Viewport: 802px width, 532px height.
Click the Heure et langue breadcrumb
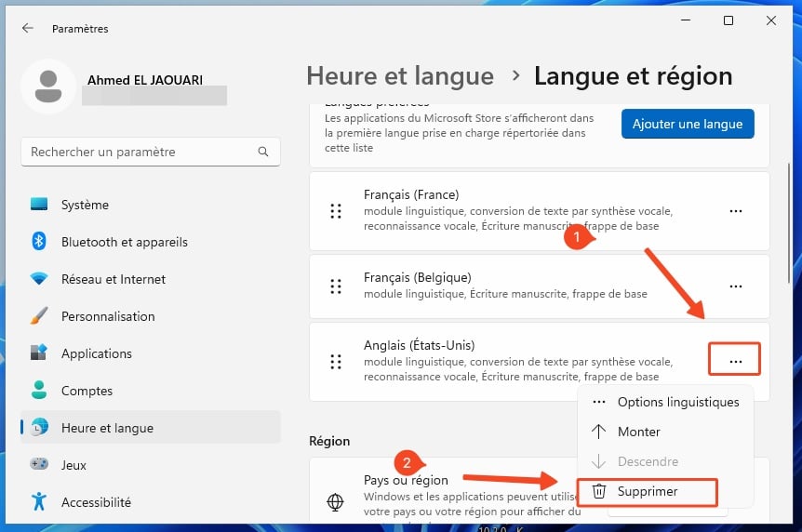pyautogui.click(x=400, y=76)
